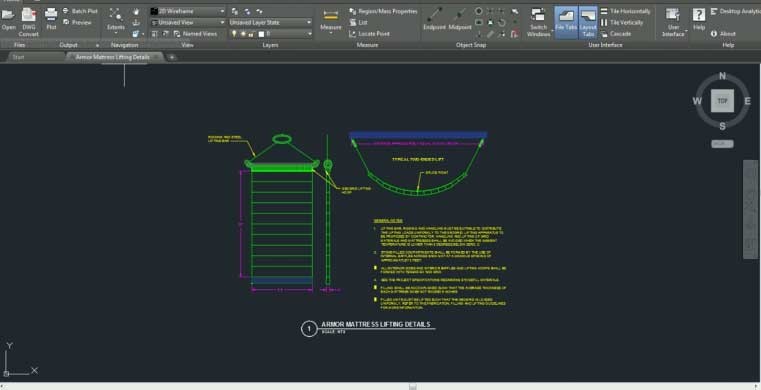The image size is (761, 390).
Task: Click the Plot printer icon
Action: (x=51, y=15)
